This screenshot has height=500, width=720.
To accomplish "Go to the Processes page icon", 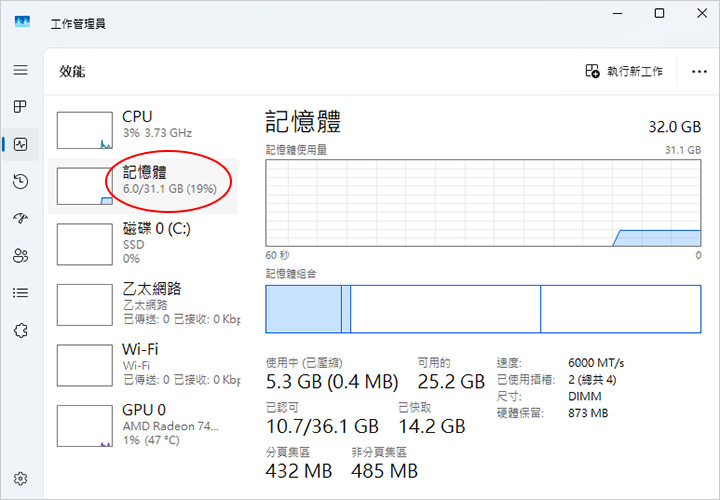I will click(x=20, y=107).
